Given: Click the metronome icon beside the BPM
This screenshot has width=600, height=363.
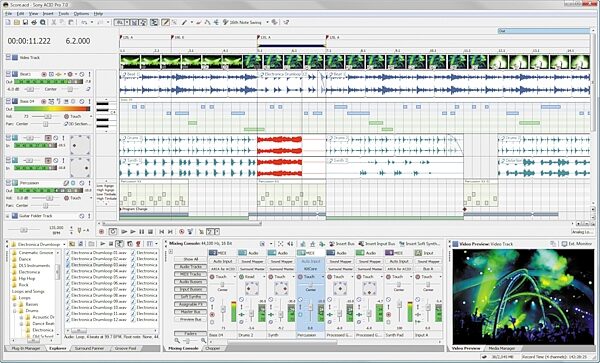Looking at the screenshot, I should point(79,230).
